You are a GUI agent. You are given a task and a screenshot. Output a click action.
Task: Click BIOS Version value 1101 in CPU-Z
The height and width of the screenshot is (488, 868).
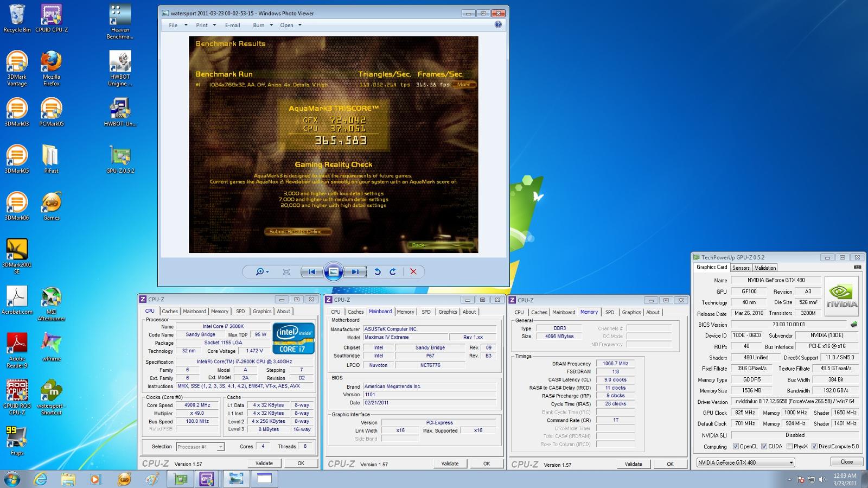pos(430,395)
